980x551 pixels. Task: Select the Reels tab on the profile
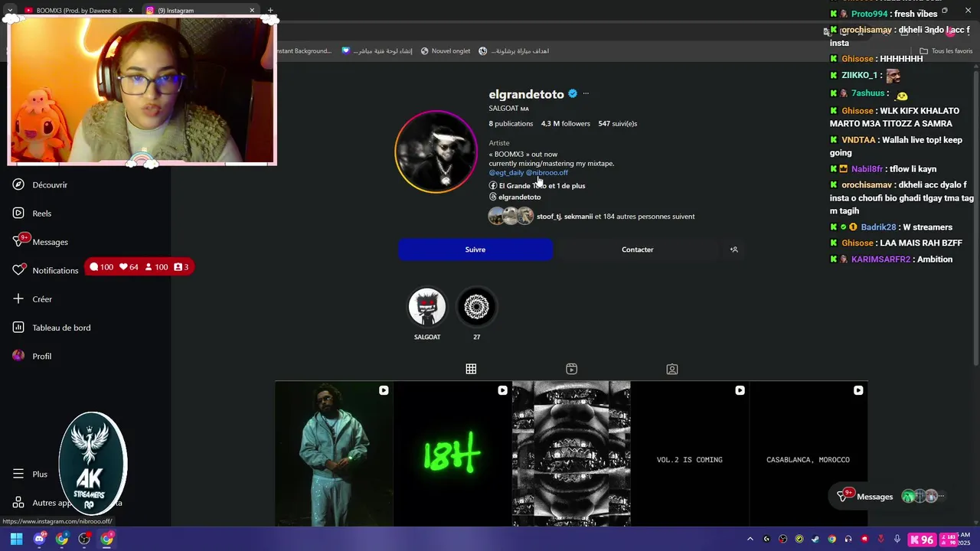tap(571, 369)
